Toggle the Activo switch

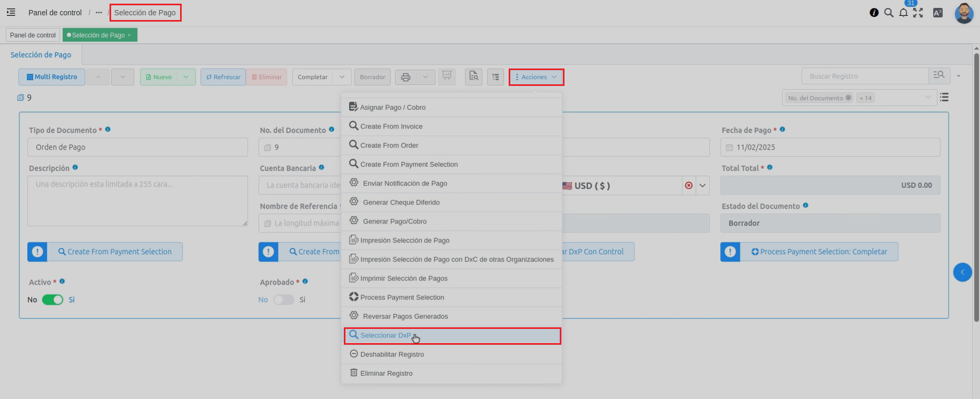click(x=53, y=300)
